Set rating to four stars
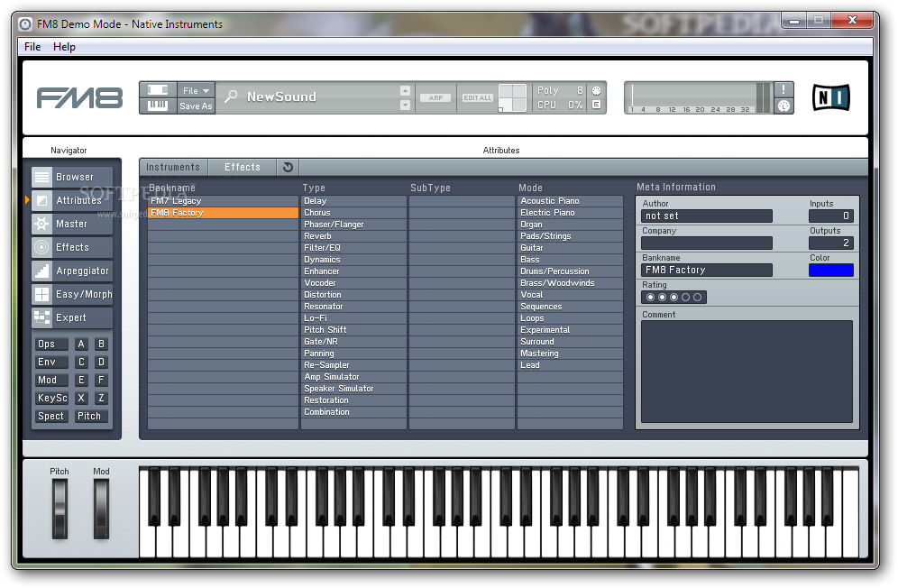 685,298
